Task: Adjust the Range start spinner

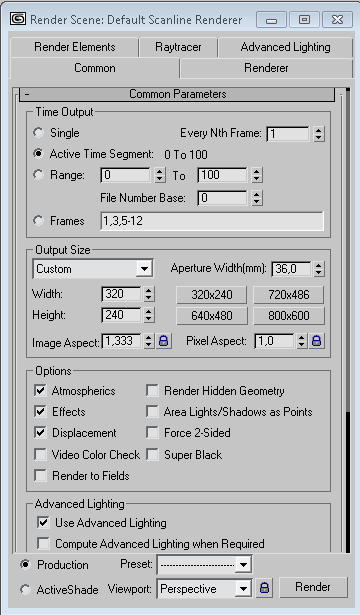Action: click(160, 175)
